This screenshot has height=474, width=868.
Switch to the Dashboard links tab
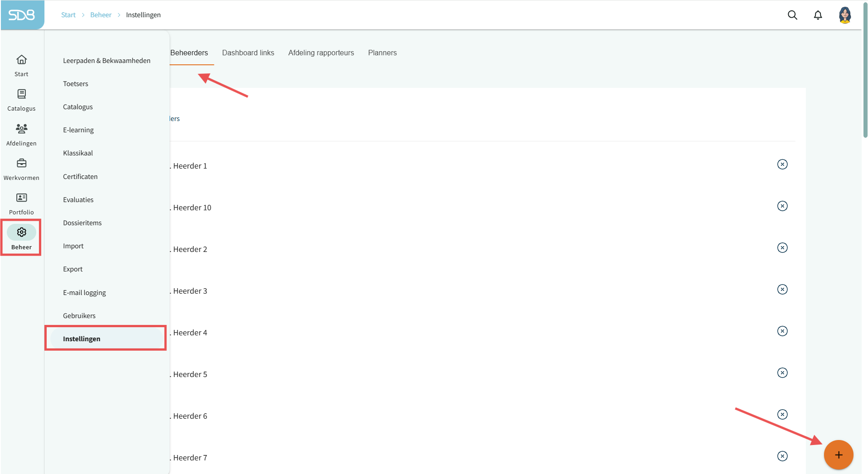click(248, 53)
